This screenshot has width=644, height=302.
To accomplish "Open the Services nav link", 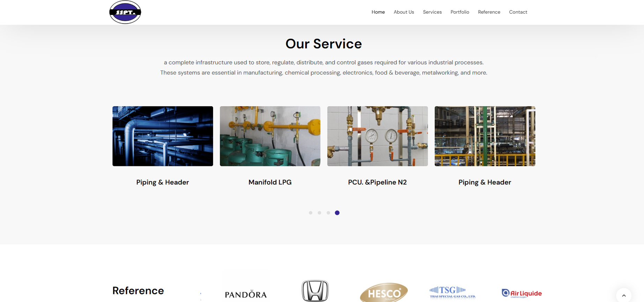I will click(432, 12).
